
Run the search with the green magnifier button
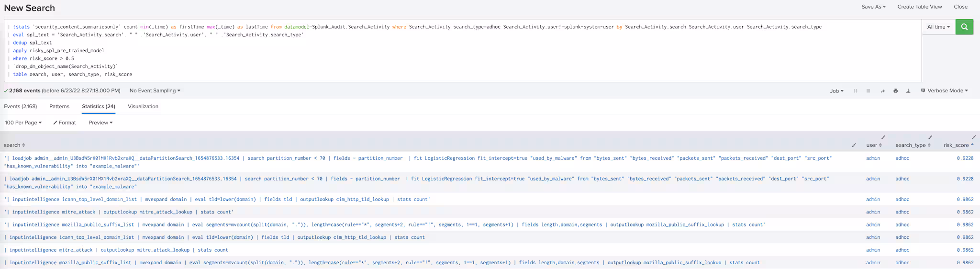[964, 27]
